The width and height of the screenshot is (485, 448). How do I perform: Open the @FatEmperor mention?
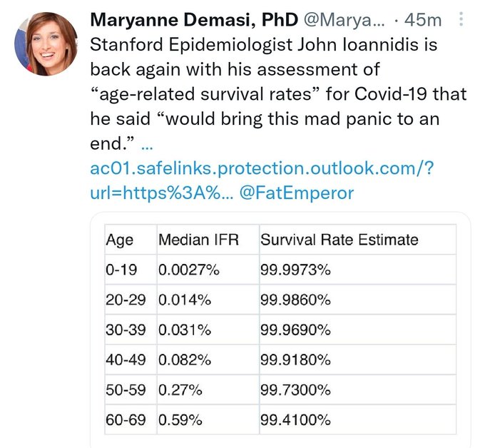pyautogui.click(x=296, y=193)
